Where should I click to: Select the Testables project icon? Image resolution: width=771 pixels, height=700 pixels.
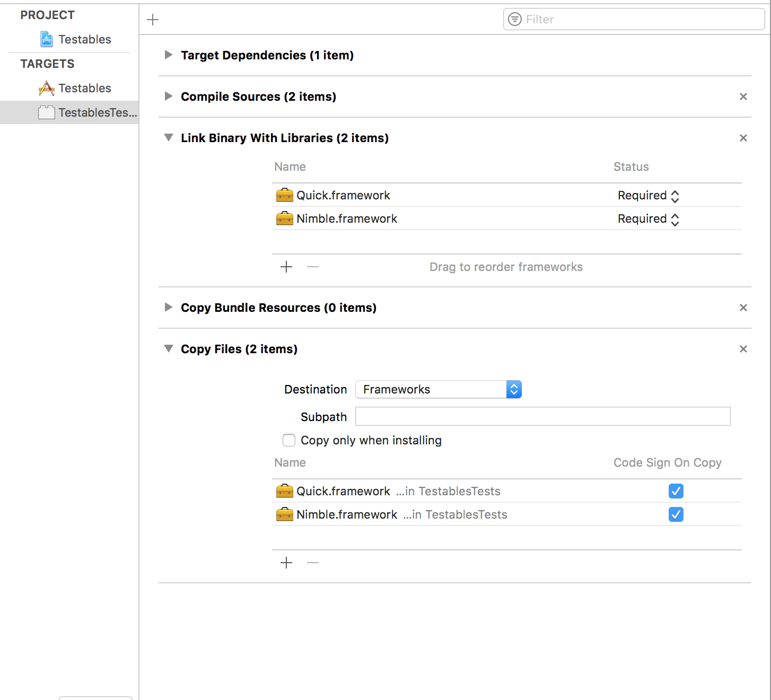[47, 39]
